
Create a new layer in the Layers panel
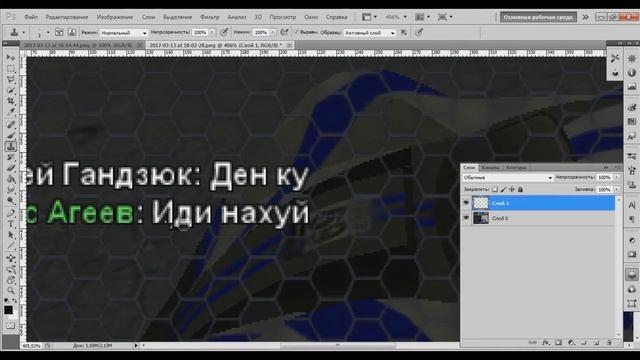(x=596, y=343)
